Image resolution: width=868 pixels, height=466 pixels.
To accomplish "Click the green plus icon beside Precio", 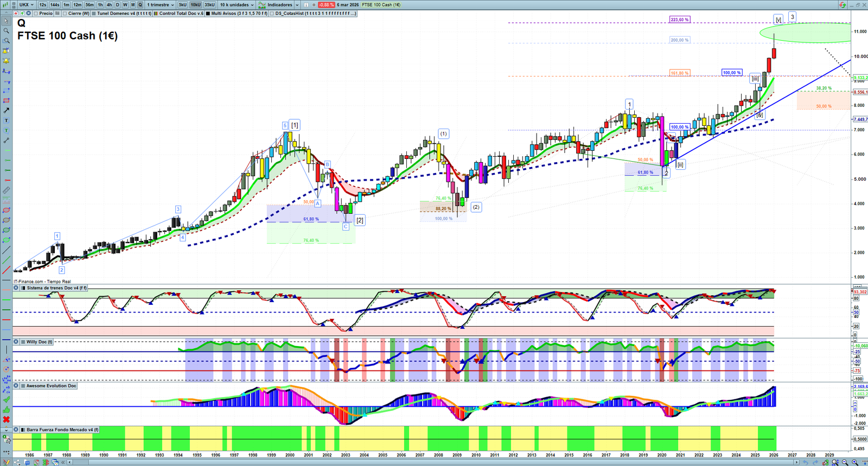I will click(22, 14).
